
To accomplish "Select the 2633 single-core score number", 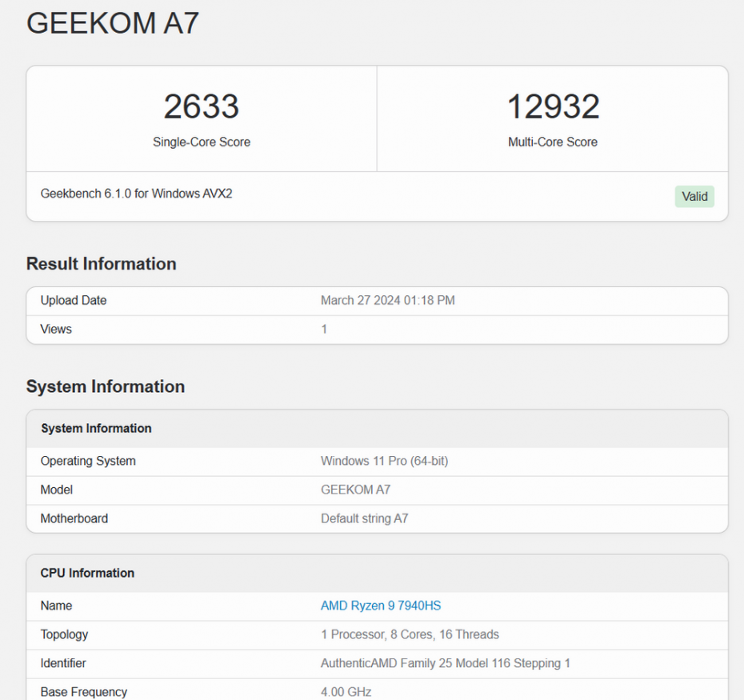I will [x=202, y=107].
